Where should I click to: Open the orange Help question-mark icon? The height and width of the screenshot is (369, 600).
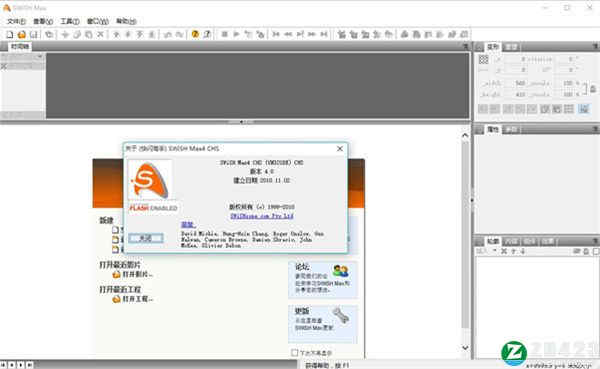click(x=195, y=34)
